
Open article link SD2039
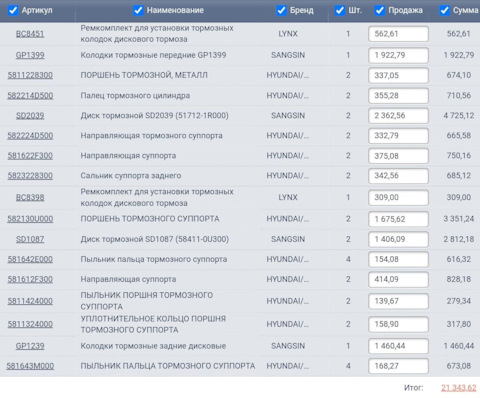pyautogui.click(x=30, y=116)
